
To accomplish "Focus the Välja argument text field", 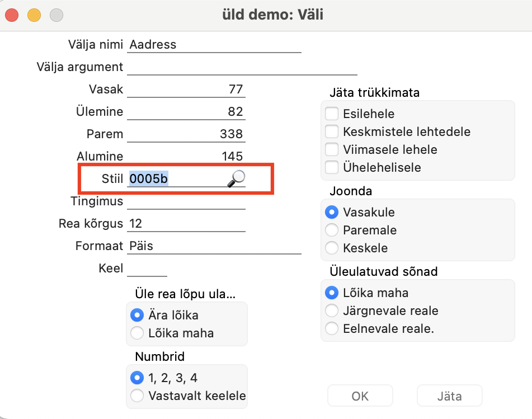I will [x=242, y=67].
